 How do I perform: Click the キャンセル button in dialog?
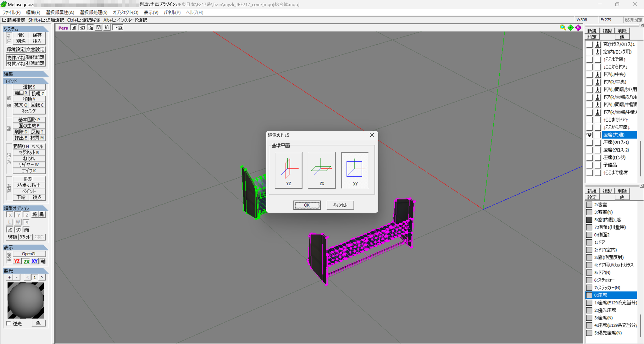coord(340,205)
